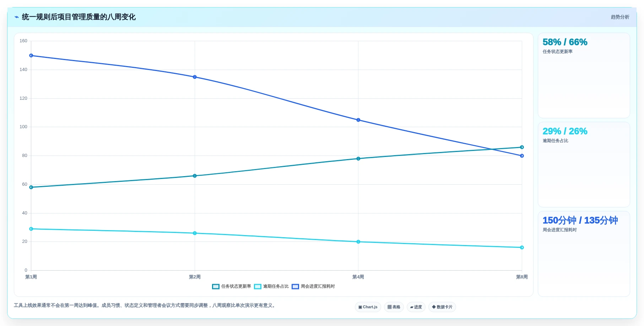Click the footnote text starting with 工具上线效果
This screenshot has height=326, width=644.
pos(145,305)
